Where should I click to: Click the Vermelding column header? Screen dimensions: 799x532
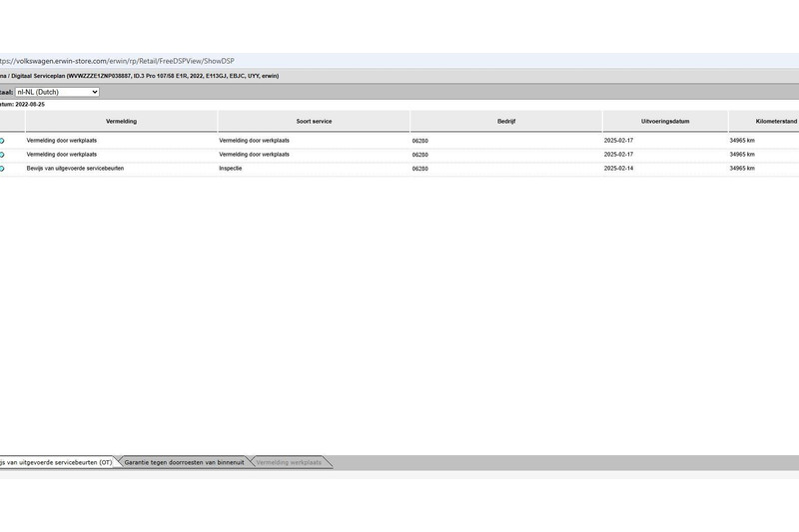coord(121,121)
